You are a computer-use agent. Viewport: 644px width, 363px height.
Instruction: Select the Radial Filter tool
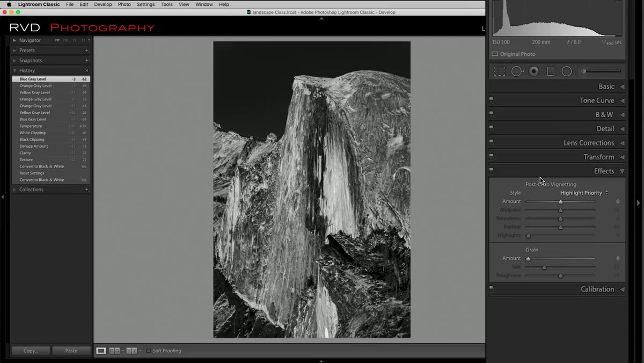pyautogui.click(x=567, y=71)
